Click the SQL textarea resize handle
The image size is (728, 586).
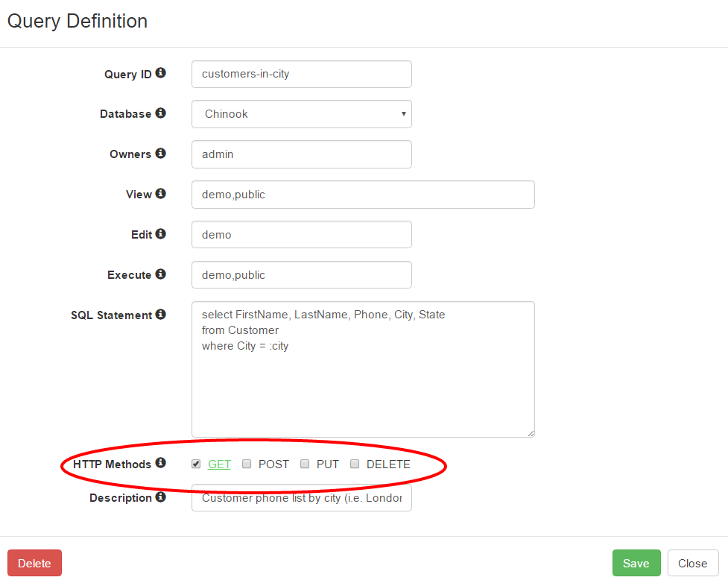(x=531, y=433)
